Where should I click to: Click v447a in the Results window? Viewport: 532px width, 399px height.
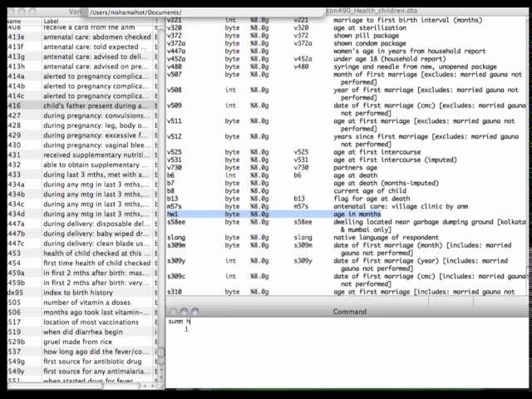(x=326, y=52)
